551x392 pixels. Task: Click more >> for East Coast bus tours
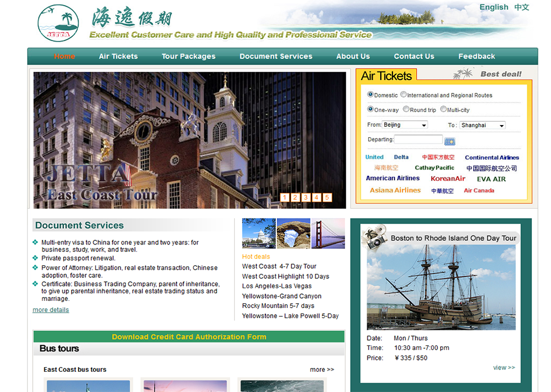tap(322, 370)
